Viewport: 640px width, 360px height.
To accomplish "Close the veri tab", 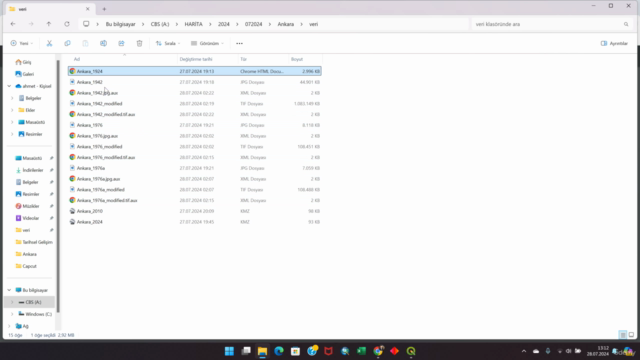I will coord(87,9).
